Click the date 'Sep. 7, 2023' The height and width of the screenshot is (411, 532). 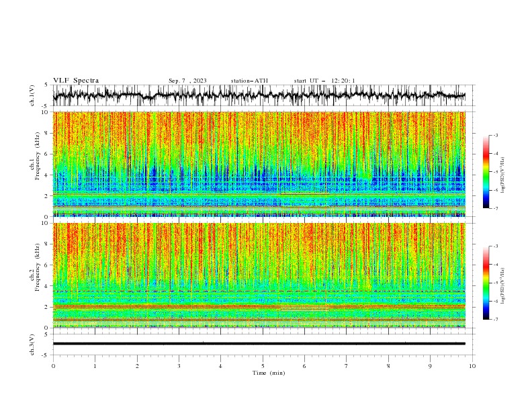tap(187, 81)
